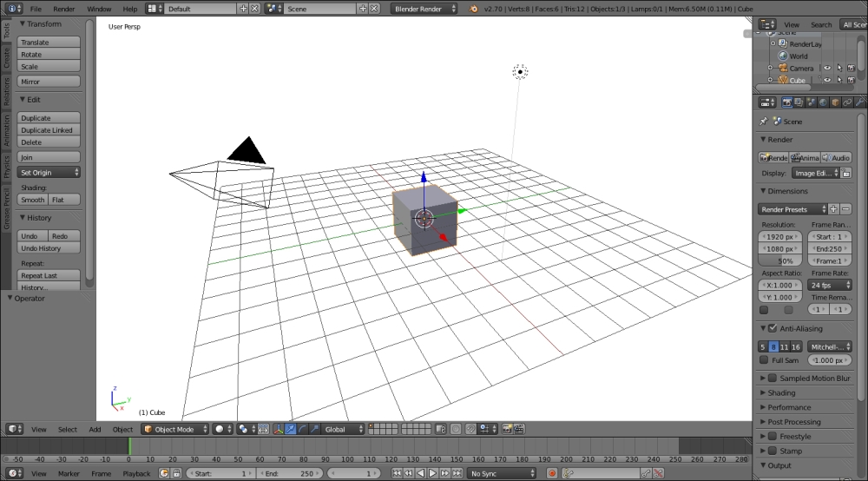The height and width of the screenshot is (481, 868).
Task: Toggle lock camera and layers to scene
Action: point(441,429)
